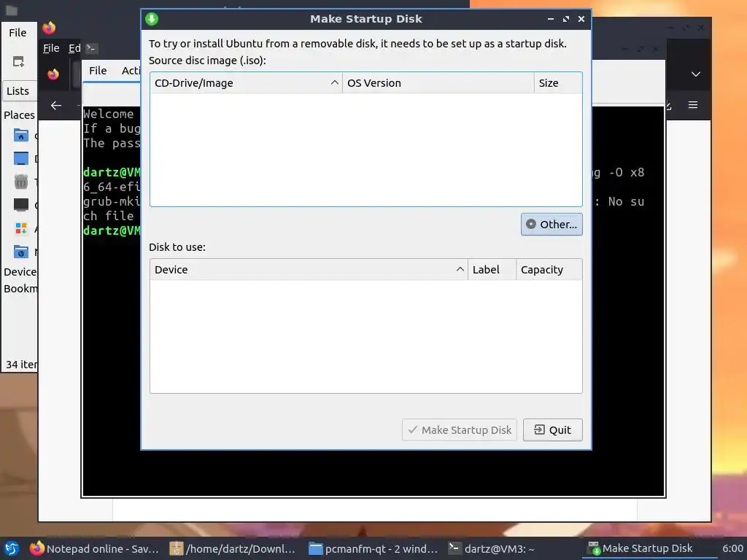The image size is (747, 560).
Task: Open the Actions menu in the terminal window
Action: (131, 71)
